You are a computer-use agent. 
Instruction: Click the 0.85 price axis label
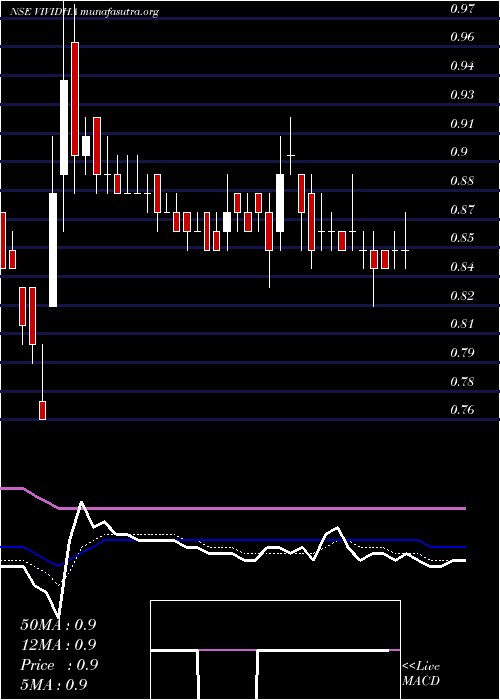[462, 238]
